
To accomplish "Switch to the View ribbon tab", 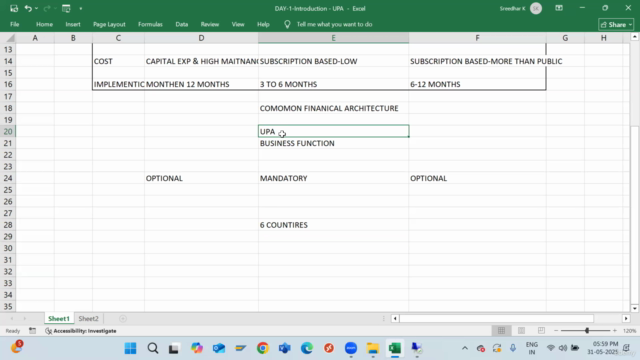I will click(x=238, y=24).
